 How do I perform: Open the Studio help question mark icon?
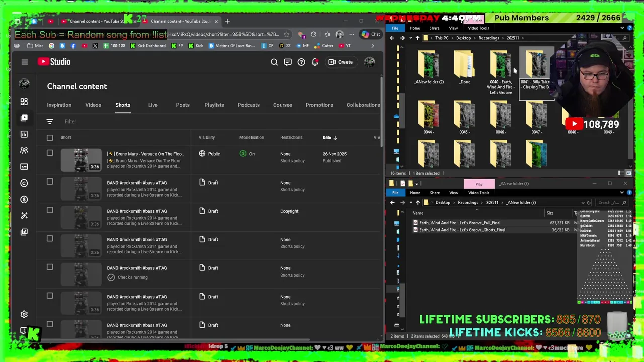point(301,62)
